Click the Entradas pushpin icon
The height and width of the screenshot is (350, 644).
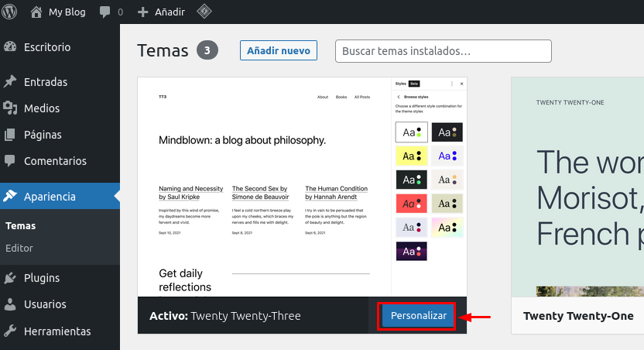tap(10, 81)
